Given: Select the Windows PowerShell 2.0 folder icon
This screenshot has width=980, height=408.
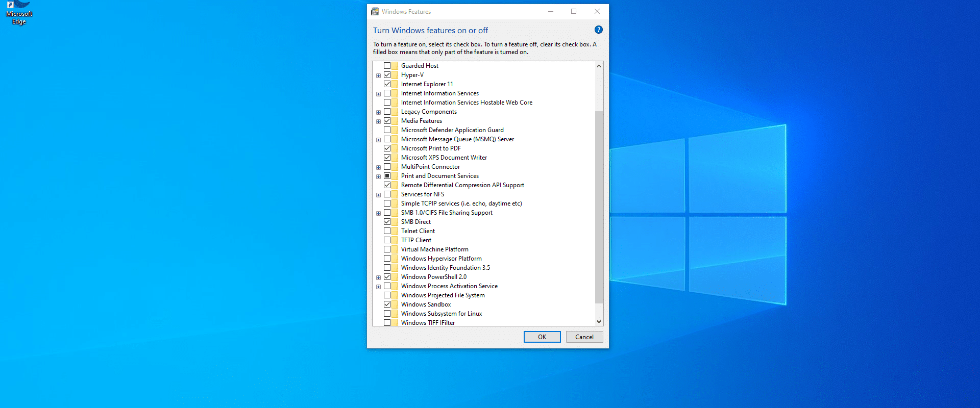Looking at the screenshot, I should tap(395, 277).
